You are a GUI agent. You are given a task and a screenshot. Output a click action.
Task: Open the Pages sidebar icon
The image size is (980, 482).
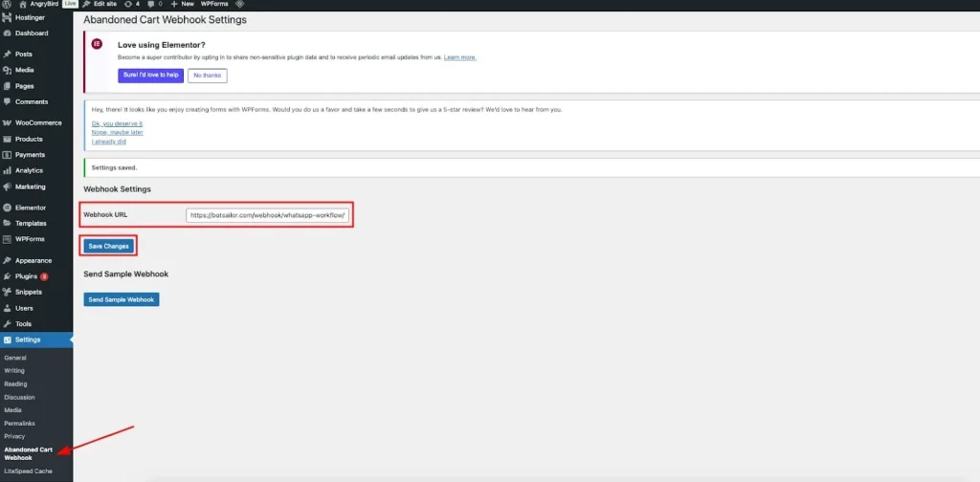point(7,86)
